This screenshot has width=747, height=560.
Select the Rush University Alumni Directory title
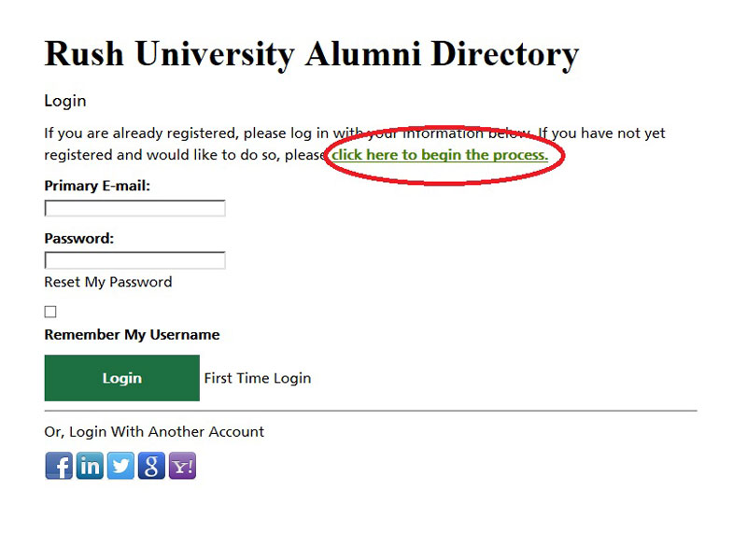tap(310, 53)
